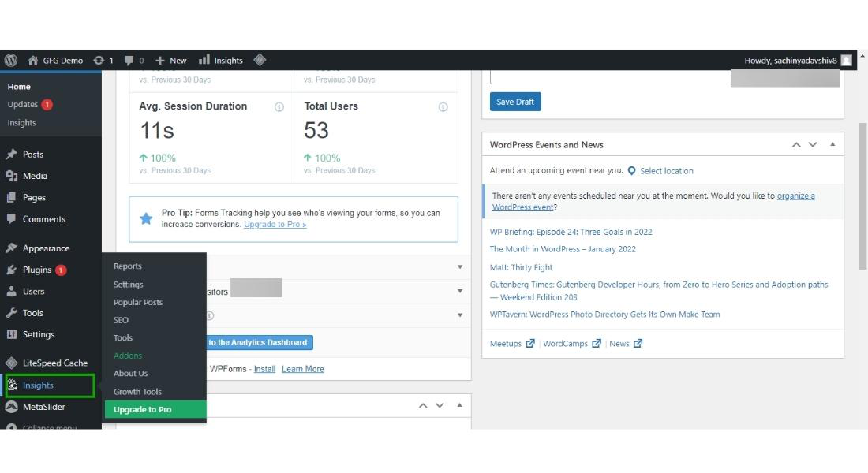
Task: Open The Month in WordPress article
Action: point(563,249)
